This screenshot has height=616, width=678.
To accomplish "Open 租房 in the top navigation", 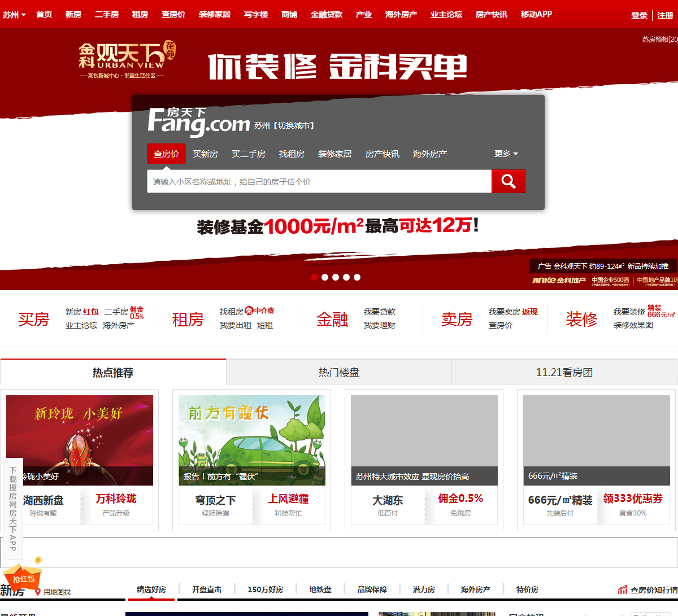I will pos(140,14).
